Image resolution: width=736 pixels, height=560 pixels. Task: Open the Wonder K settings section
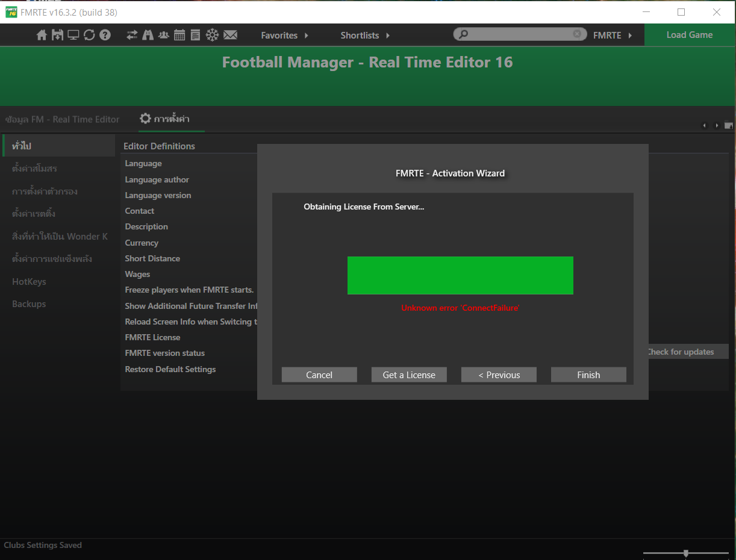[60, 236]
